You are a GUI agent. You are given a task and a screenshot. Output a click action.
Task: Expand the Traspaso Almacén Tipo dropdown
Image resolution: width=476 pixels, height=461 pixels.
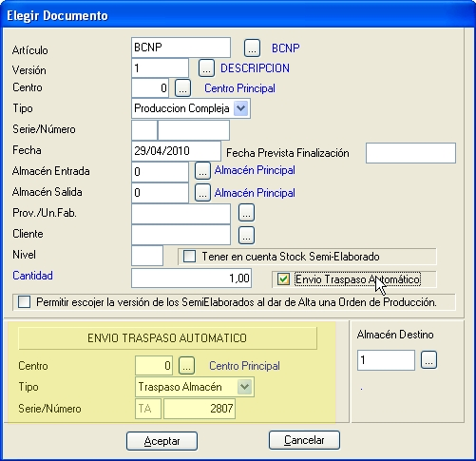click(x=245, y=387)
